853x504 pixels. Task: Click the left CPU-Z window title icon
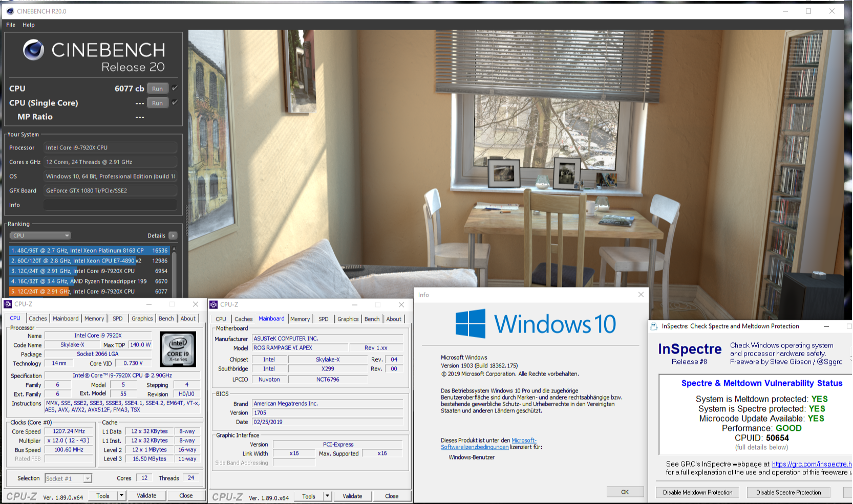[x=8, y=304]
